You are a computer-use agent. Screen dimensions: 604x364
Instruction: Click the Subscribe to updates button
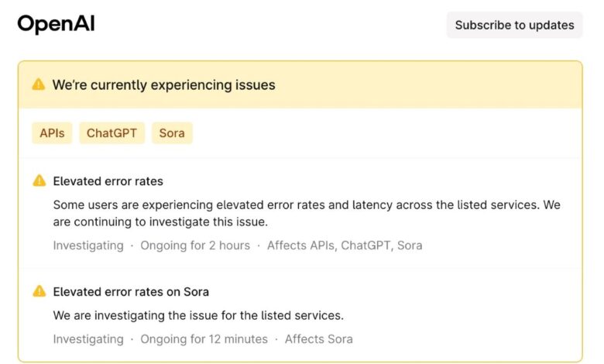click(x=514, y=25)
